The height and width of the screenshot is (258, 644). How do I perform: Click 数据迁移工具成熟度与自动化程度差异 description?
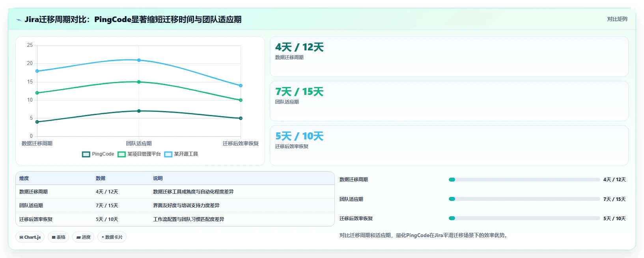(193, 192)
